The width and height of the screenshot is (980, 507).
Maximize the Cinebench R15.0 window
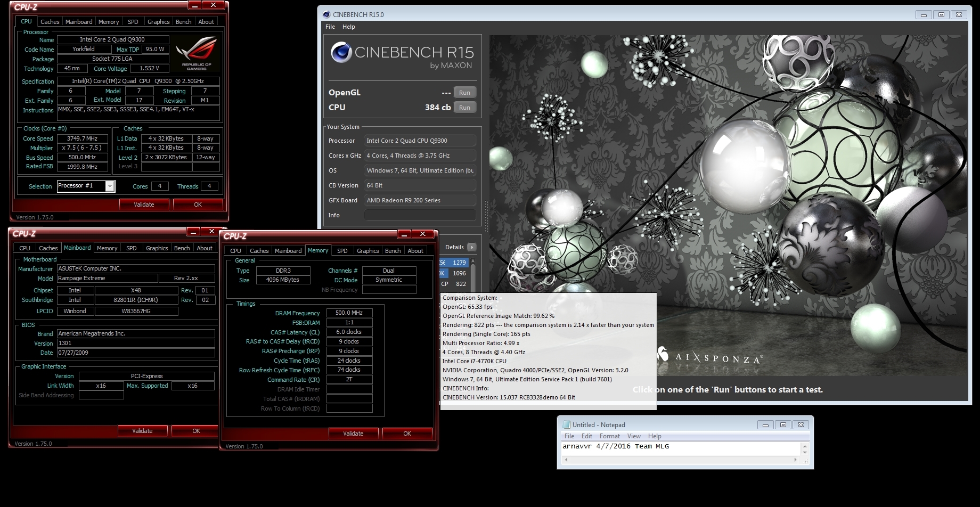tap(941, 14)
